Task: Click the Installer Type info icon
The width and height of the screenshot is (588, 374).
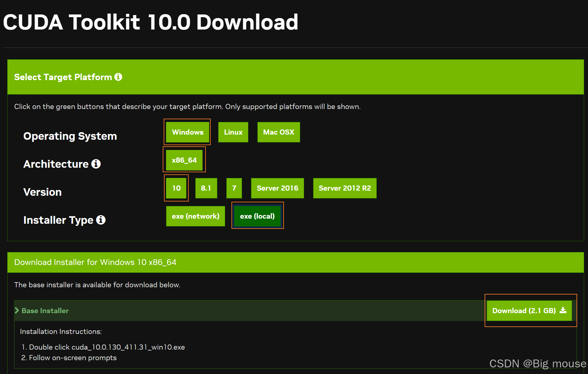Action: pos(101,220)
